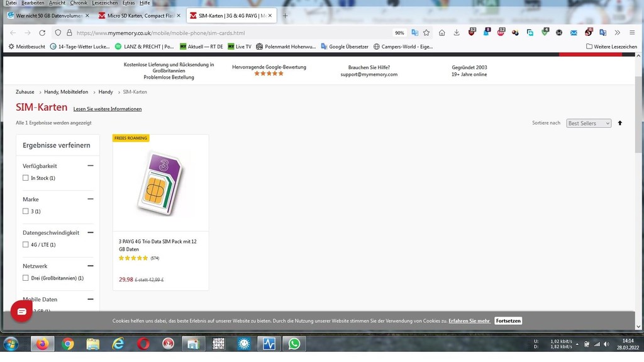Open the Windows Start menu

point(11,344)
